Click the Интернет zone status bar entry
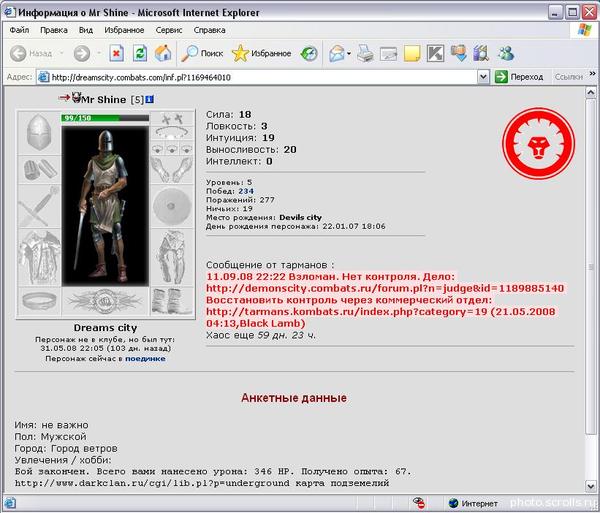 474,503
